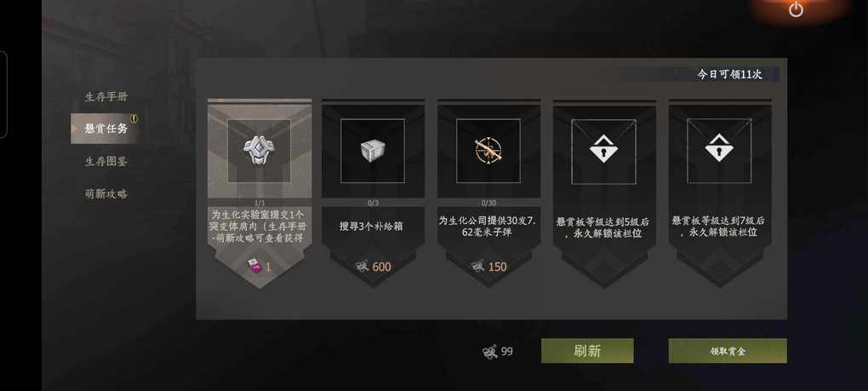Click the 600 coins reward on supply task
This screenshot has width=868, height=391.
[373, 267]
